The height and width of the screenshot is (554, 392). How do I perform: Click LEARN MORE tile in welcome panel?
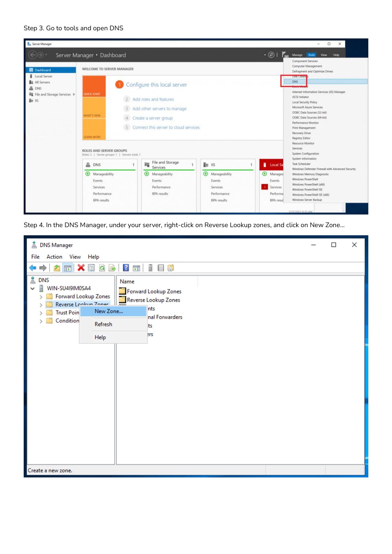(94, 129)
